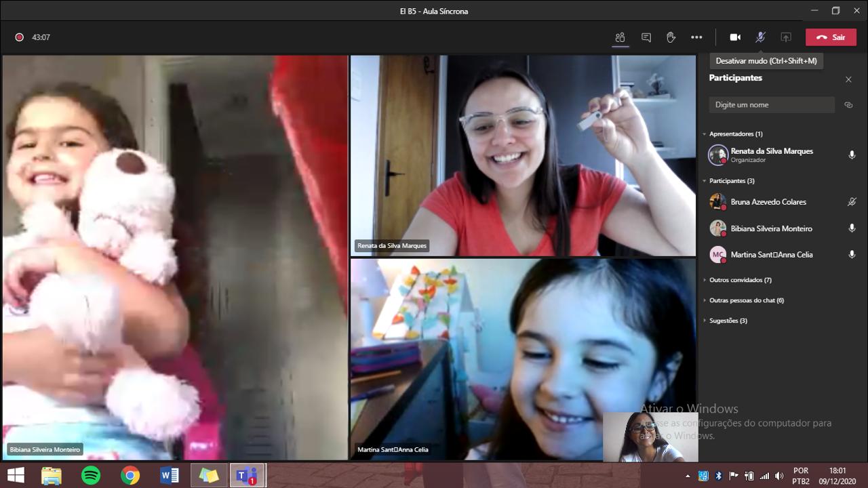868x488 pixels.
Task: Select Bibiana Silveira Monteiro's video tile
Action: coord(175,258)
